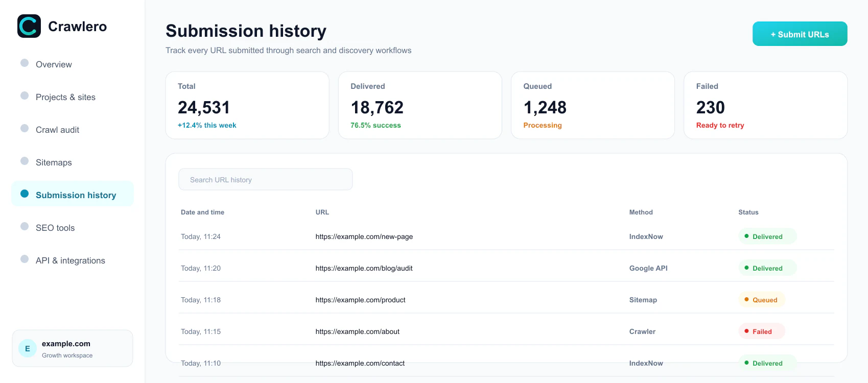
Task: Open https://example.com/about URL
Action: coord(357,331)
